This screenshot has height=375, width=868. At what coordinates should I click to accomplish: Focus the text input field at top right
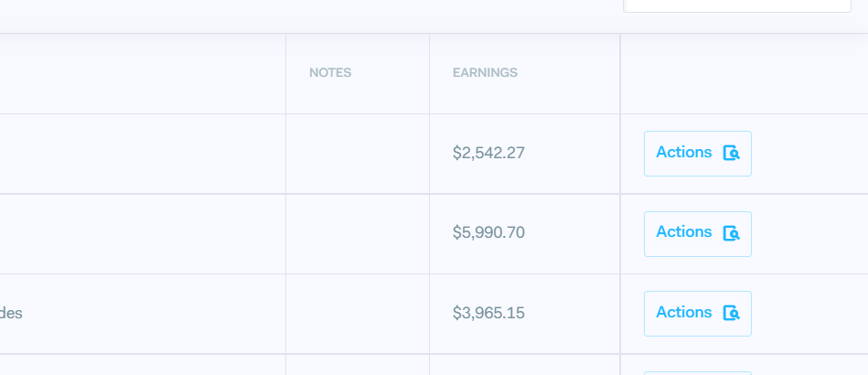click(736, 5)
